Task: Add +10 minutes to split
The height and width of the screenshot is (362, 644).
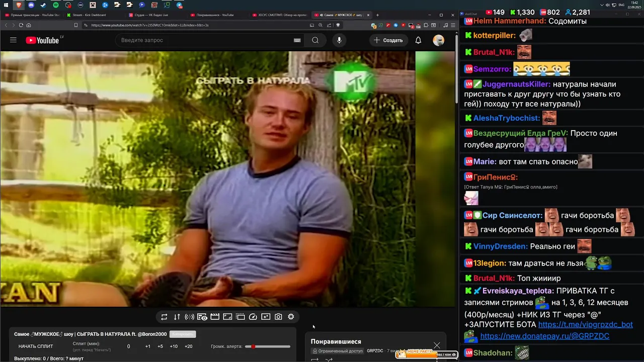Action: click(x=173, y=346)
